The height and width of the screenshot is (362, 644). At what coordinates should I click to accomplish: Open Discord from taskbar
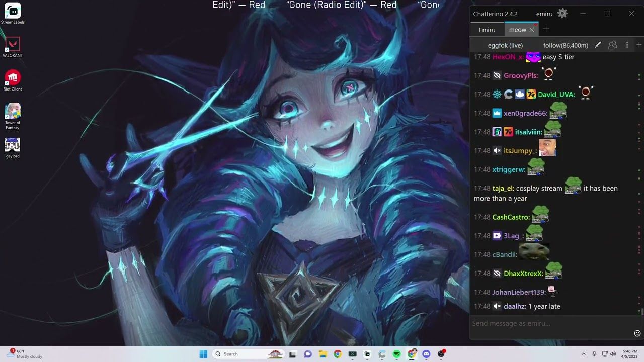pyautogui.click(x=426, y=354)
